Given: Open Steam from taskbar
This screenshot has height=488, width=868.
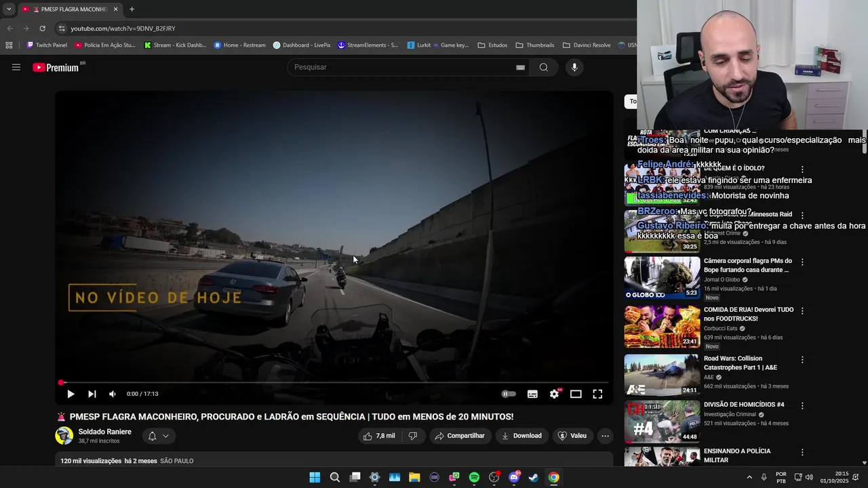Looking at the screenshot, I should (x=534, y=477).
